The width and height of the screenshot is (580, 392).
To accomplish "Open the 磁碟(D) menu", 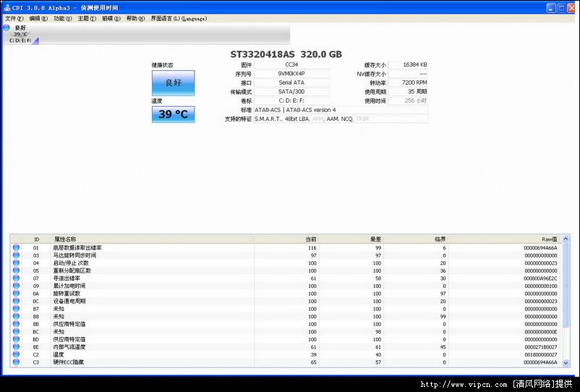I will [111, 19].
